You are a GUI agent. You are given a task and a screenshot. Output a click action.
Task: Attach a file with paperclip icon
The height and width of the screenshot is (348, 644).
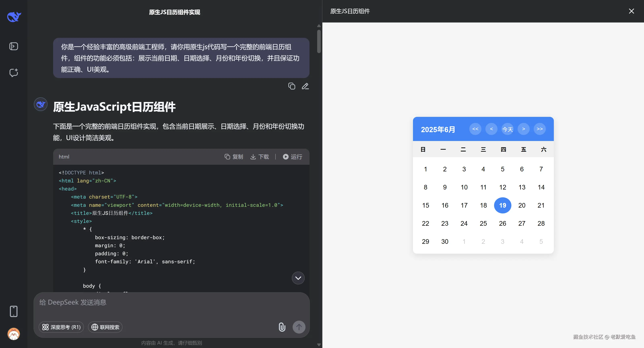point(282,327)
